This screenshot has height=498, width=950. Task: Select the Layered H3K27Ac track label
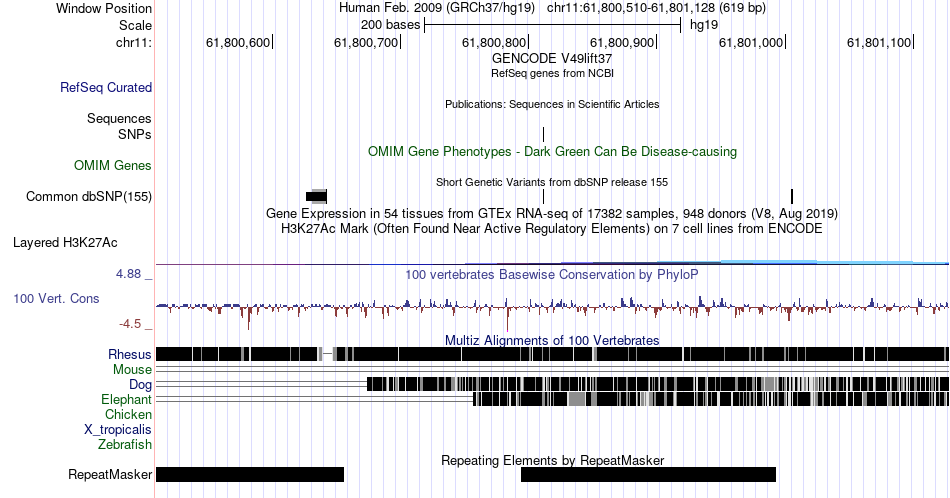click(x=65, y=242)
